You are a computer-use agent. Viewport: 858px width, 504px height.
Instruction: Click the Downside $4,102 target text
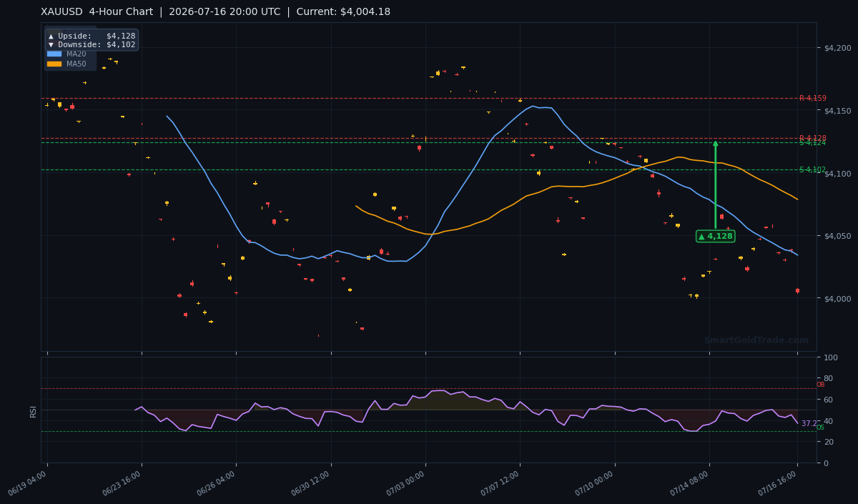point(92,44)
